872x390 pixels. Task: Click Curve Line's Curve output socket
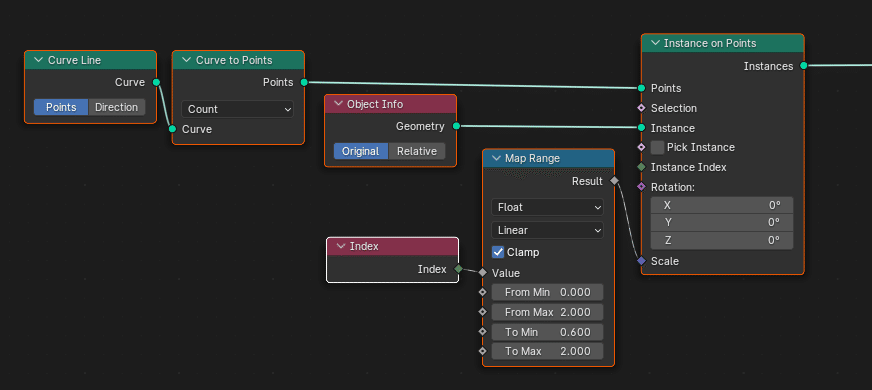[x=156, y=82]
